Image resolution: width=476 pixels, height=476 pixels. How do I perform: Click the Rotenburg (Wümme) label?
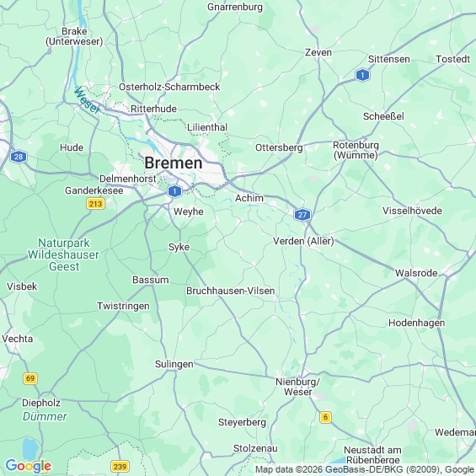point(356,150)
